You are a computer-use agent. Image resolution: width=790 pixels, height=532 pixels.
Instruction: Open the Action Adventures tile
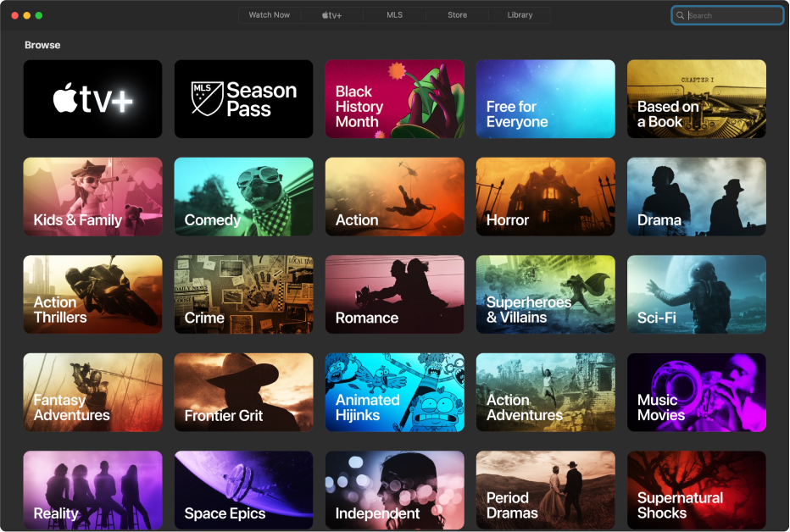click(545, 392)
